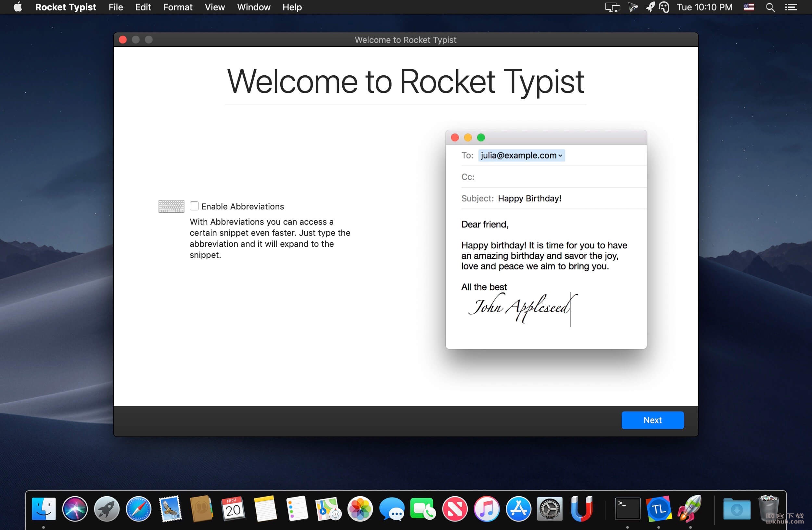Open the Help menu

(x=292, y=7)
